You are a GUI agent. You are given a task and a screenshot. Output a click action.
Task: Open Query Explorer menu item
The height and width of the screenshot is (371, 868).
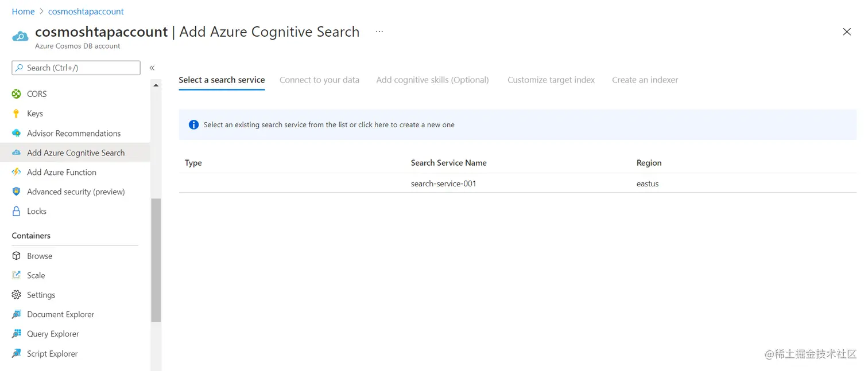click(x=75, y=334)
